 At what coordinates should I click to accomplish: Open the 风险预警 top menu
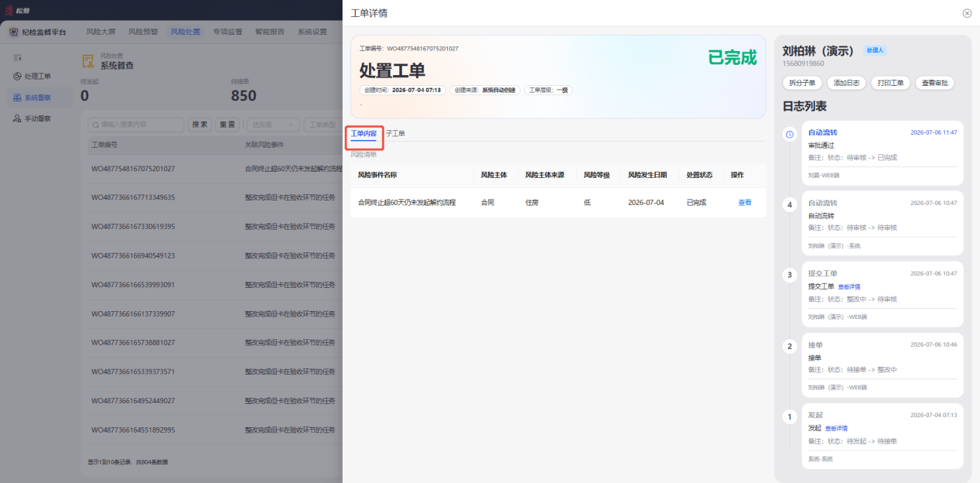pos(143,32)
